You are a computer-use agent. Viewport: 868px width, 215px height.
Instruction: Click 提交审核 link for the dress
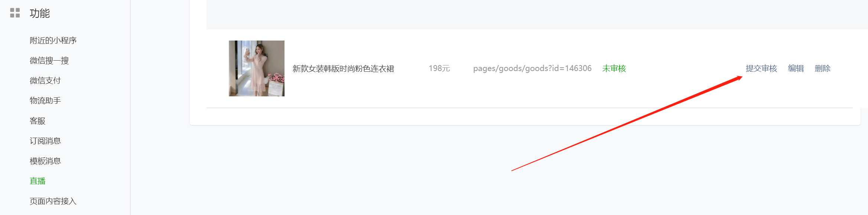point(761,68)
